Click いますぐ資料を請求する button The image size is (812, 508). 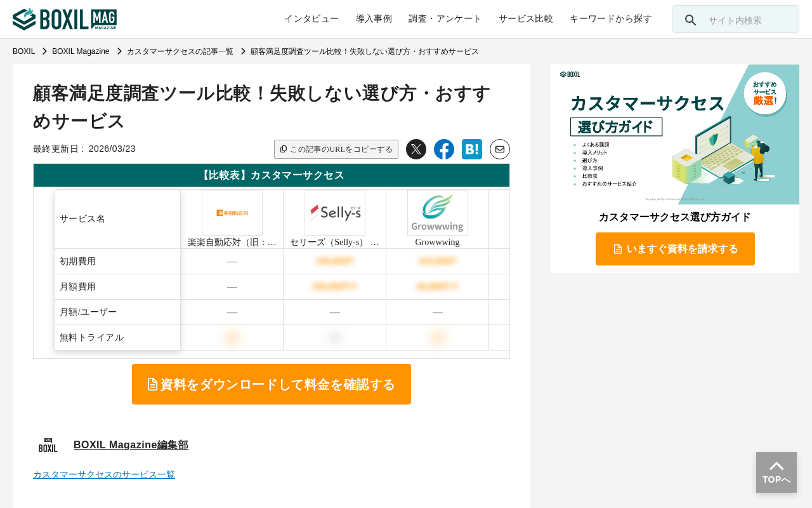tap(675, 249)
